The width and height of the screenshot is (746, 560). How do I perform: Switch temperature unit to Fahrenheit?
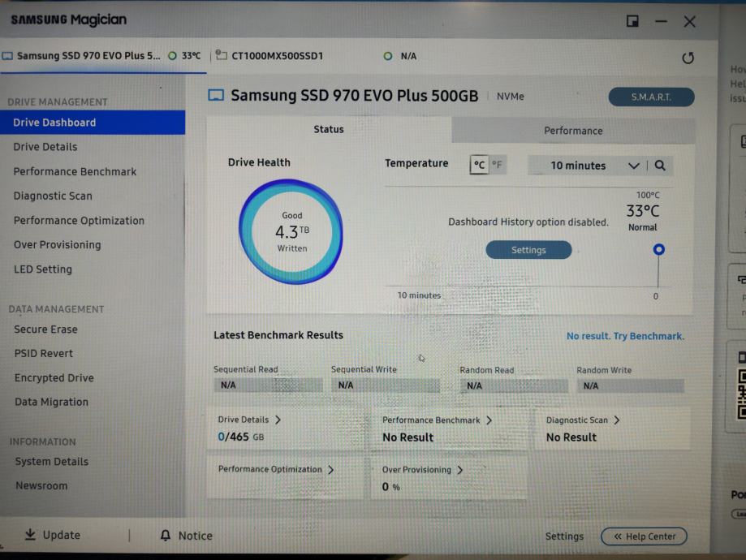[497, 165]
